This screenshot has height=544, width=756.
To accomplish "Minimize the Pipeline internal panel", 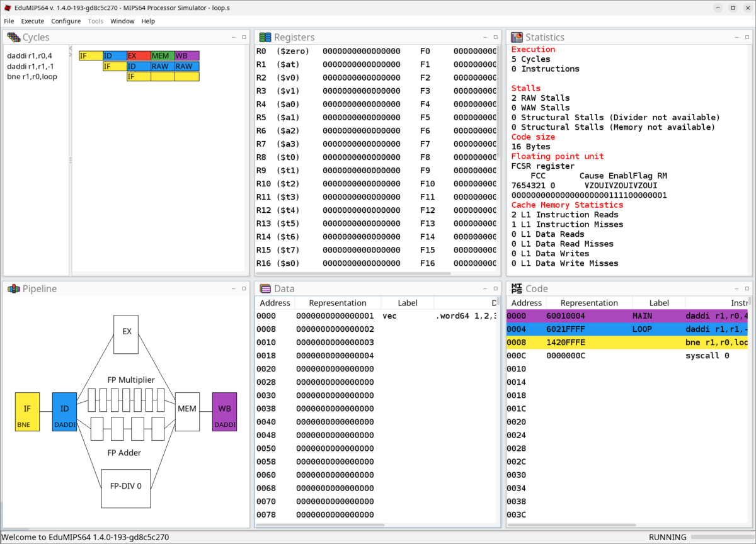I will tap(232, 289).
